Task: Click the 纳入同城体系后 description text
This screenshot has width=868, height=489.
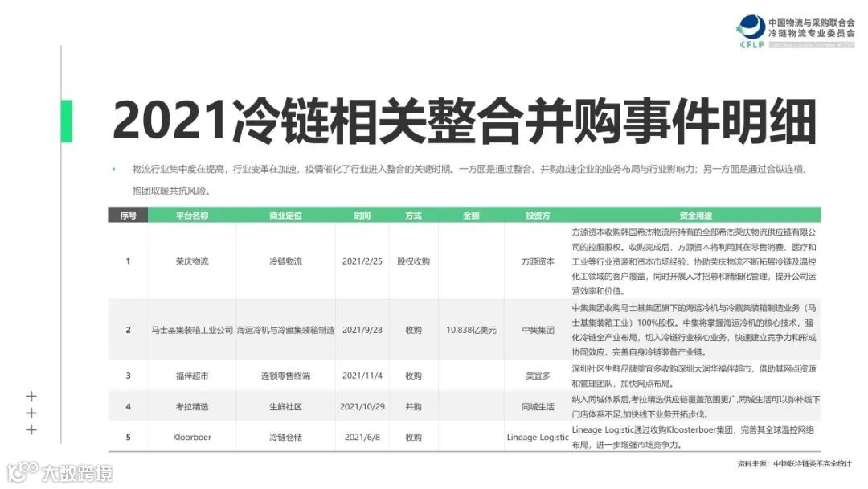Action: click(x=696, y=406)
